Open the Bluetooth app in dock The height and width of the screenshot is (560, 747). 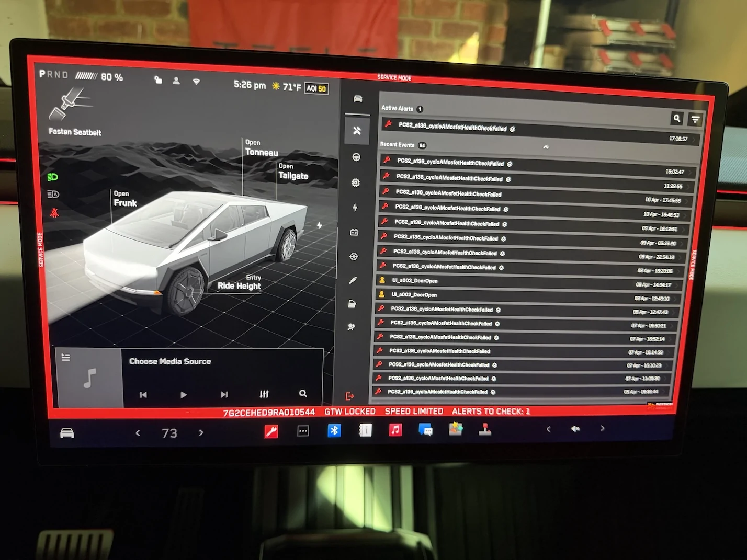(334, 430)
